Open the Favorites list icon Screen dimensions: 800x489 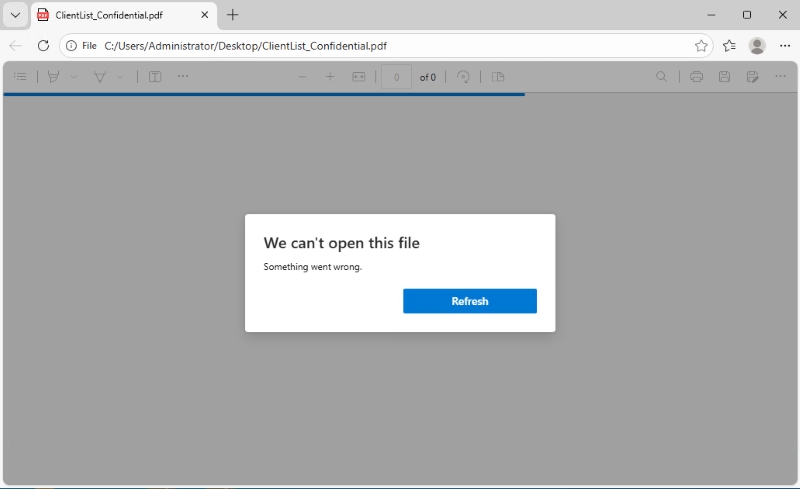(729, 46)
